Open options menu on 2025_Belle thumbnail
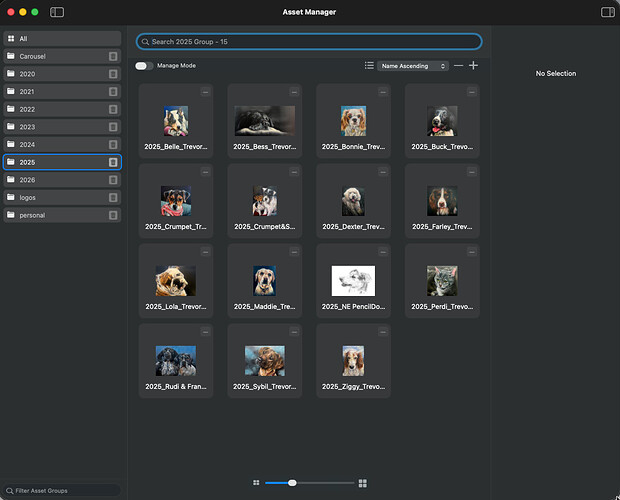The image size is (620, 500). point(205,92)
